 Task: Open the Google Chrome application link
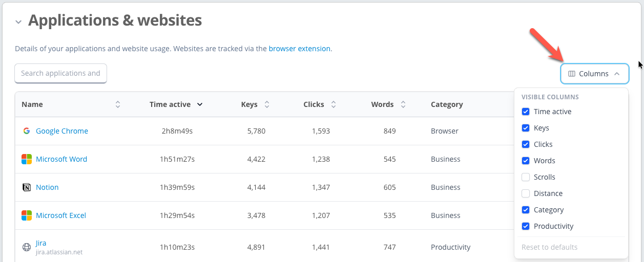point(62,131)
